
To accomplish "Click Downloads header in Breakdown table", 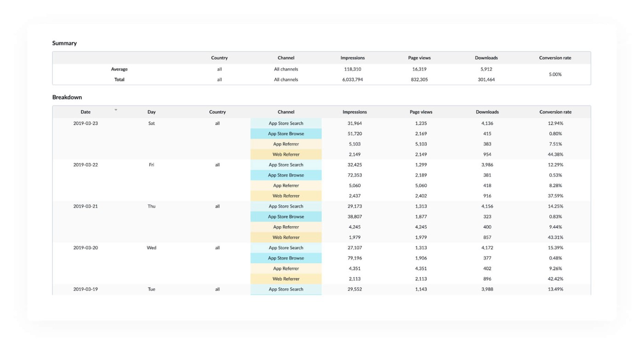I will tap(487, 112).
